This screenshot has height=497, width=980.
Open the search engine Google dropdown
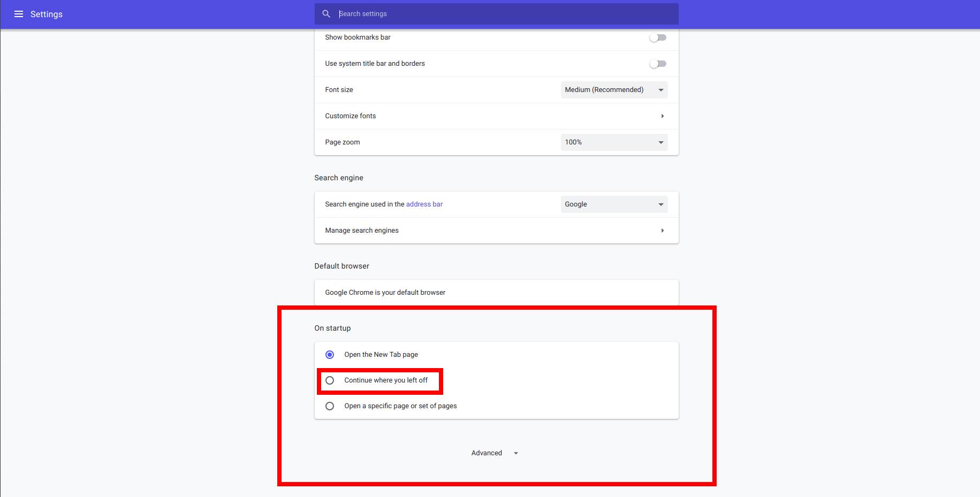tap(613, 204)
